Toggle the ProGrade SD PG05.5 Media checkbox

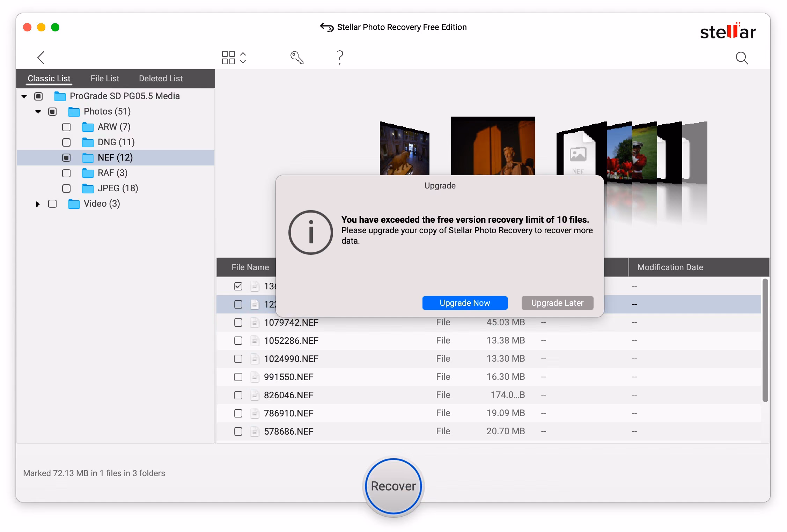(38, 96)
